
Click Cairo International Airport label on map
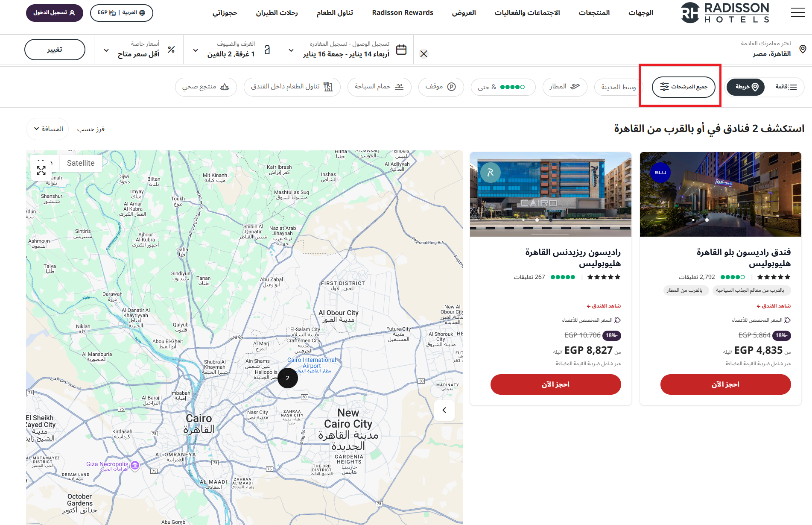312,363
